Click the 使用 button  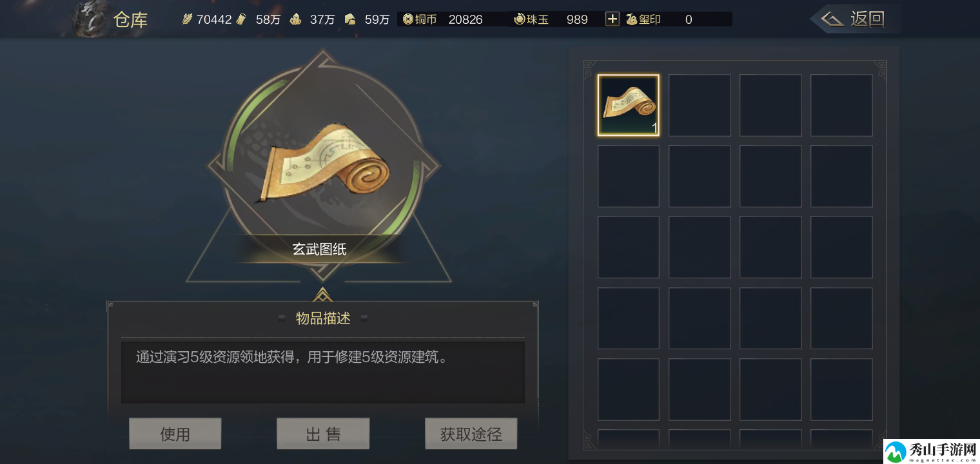[x=175, y=434]
